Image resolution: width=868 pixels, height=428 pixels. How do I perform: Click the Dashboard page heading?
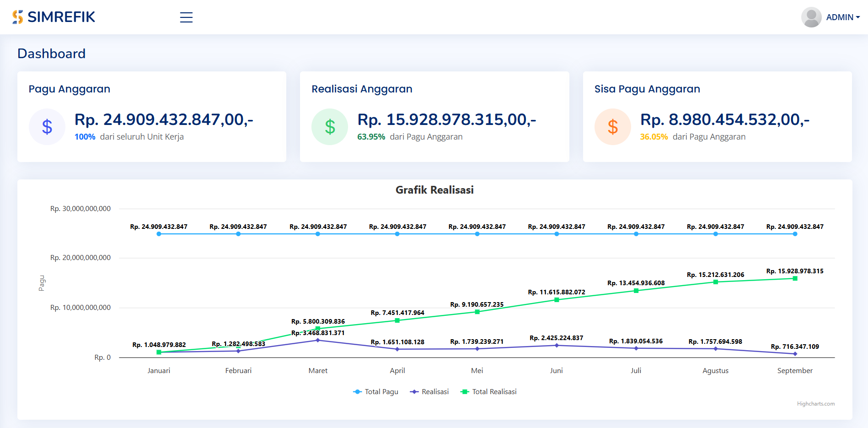(51, 54)
